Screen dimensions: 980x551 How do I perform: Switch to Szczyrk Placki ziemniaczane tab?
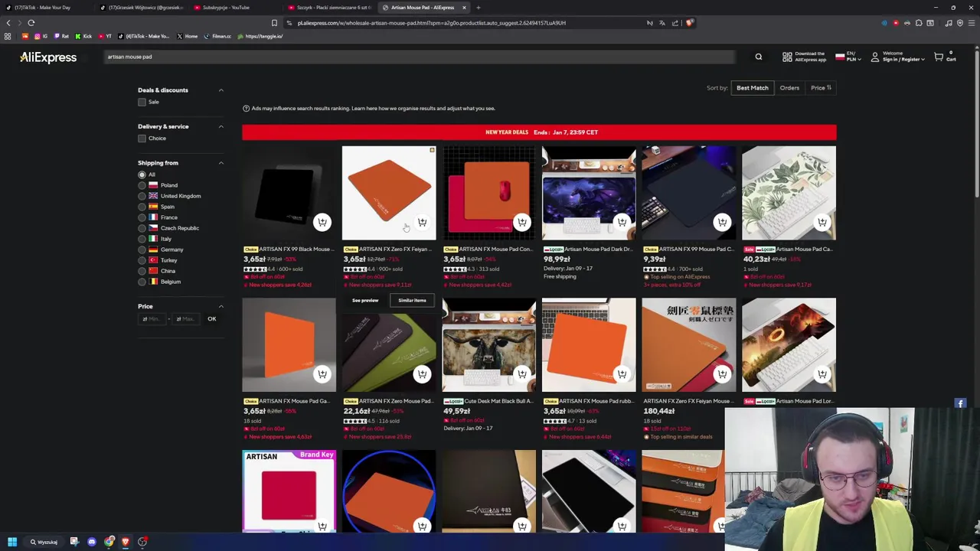pyautogui.click(x=332, y=8)
